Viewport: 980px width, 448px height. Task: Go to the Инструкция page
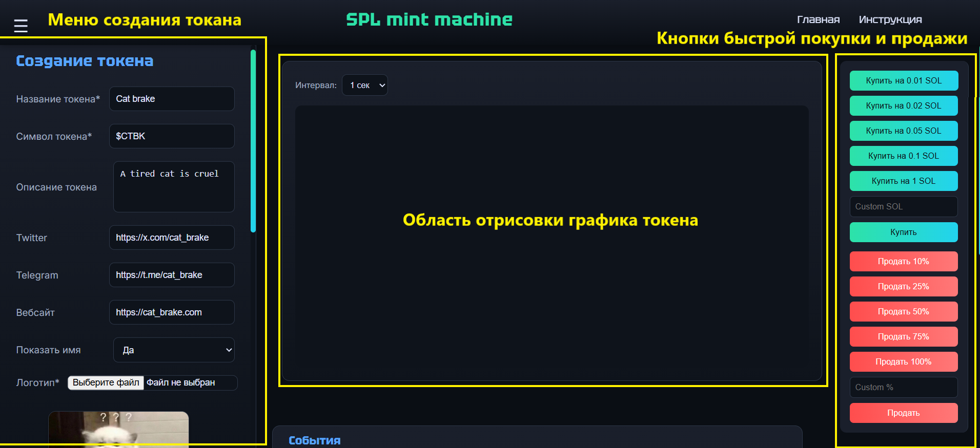click(890, 19)
